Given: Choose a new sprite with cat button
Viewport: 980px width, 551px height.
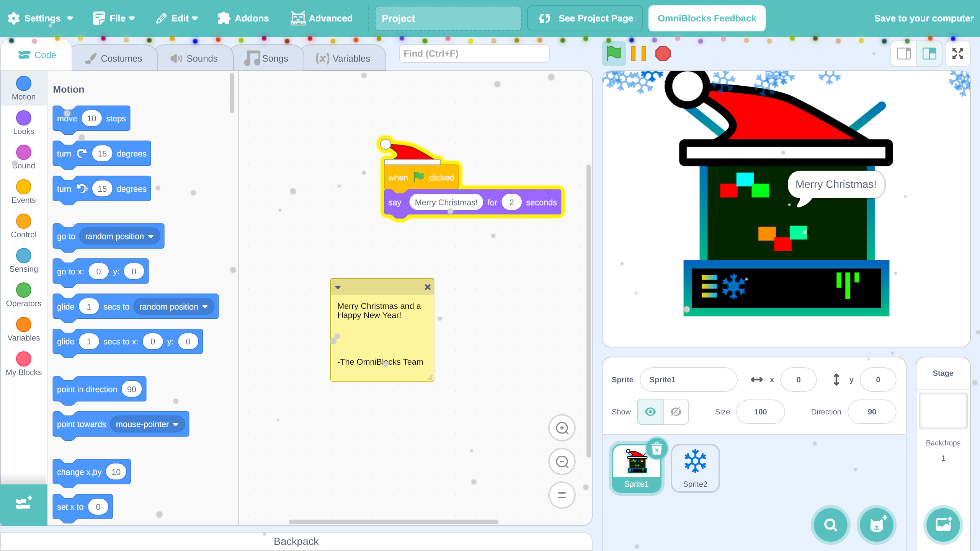Looking at the screenshot, I should [876, 525].
